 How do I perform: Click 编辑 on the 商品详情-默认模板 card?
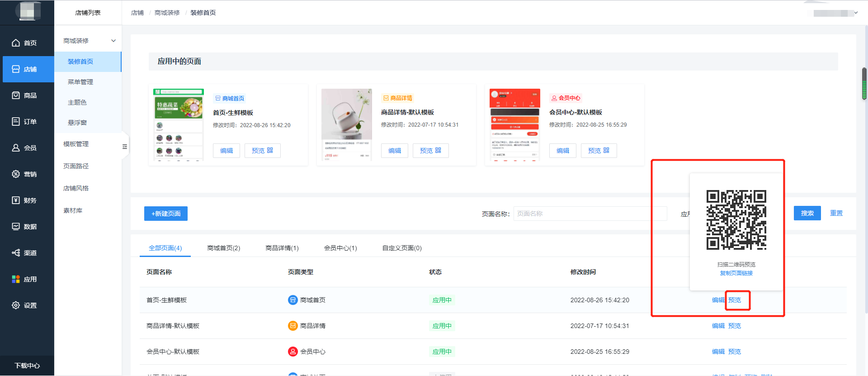[395, 151]
